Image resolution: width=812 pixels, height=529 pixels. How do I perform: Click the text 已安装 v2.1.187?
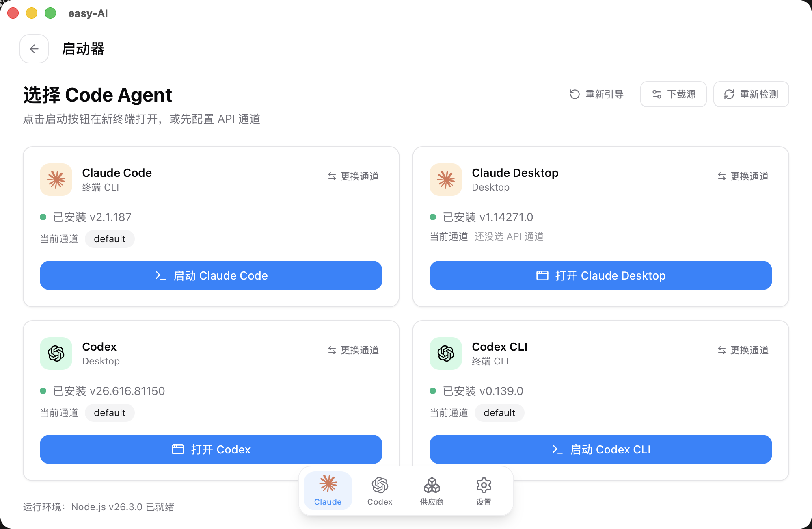tap(92, 217)
